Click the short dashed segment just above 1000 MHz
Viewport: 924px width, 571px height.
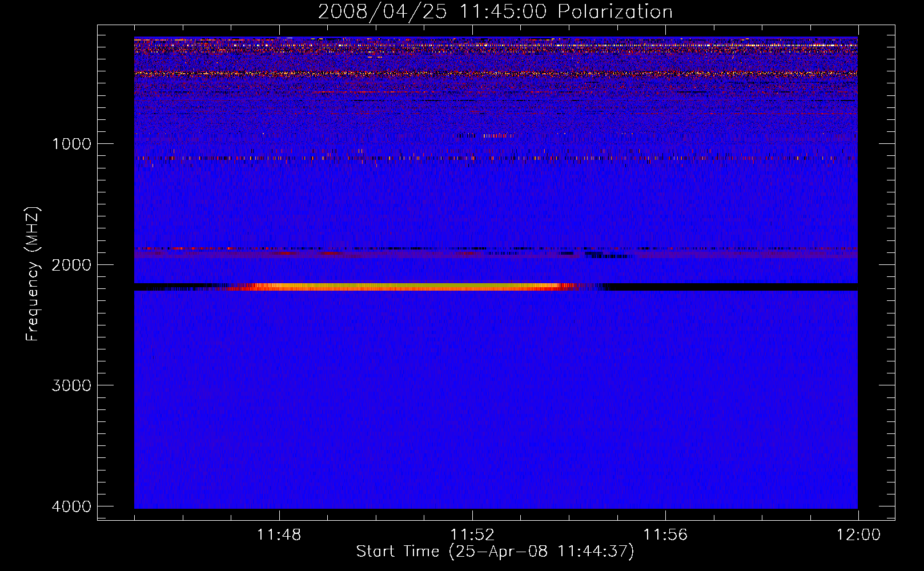click(x=485, y=136)
